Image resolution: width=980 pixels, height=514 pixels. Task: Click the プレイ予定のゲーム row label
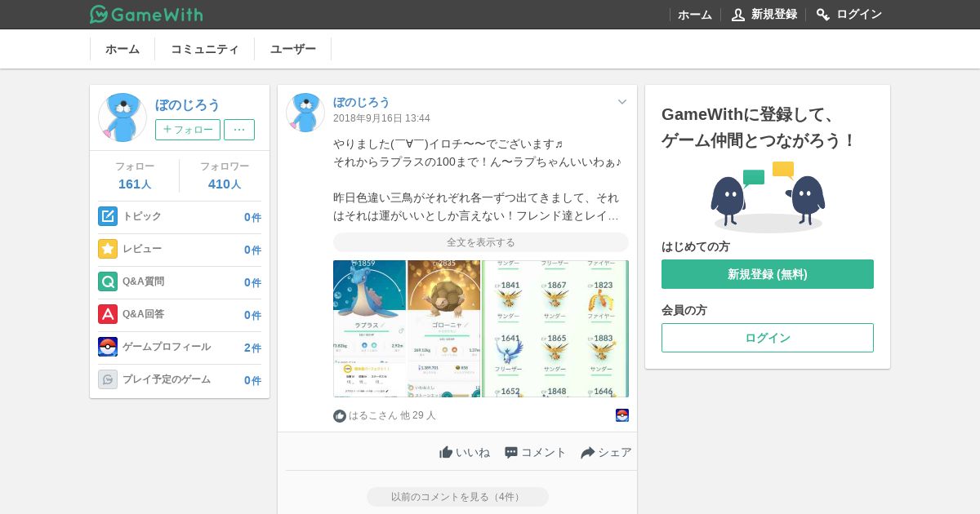click(167, 379)
